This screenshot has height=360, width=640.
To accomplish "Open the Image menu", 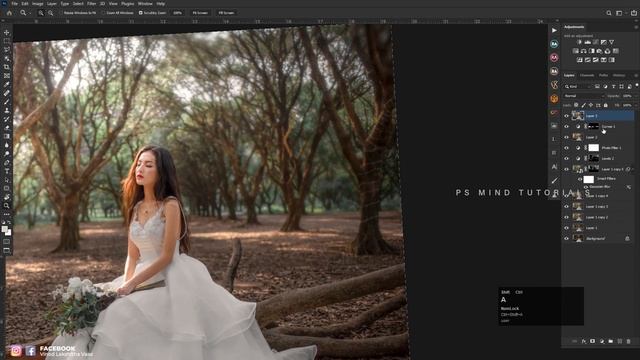I will 38,3.
